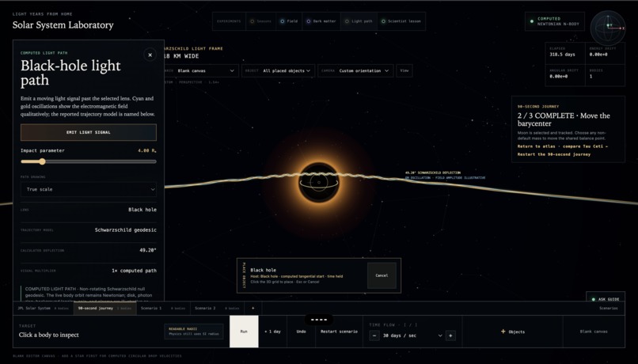Toggle the Scientist lesson experiment

(401, 21)
